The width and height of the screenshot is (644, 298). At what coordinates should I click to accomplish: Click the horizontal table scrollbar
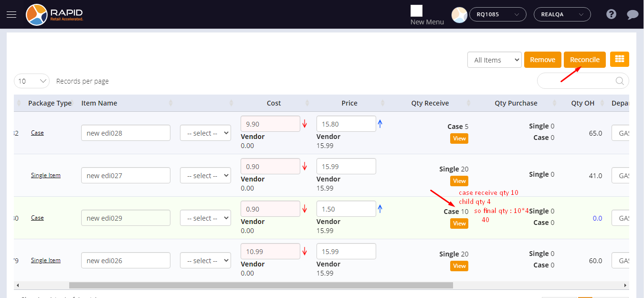261,285
